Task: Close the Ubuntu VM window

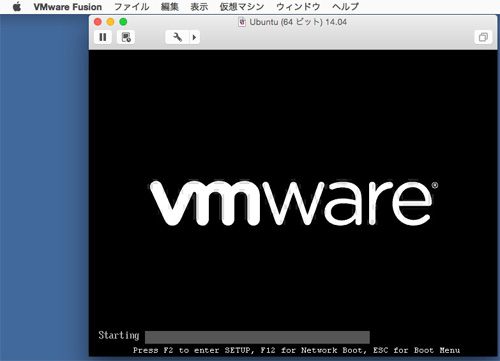Action: pos(98,22)
